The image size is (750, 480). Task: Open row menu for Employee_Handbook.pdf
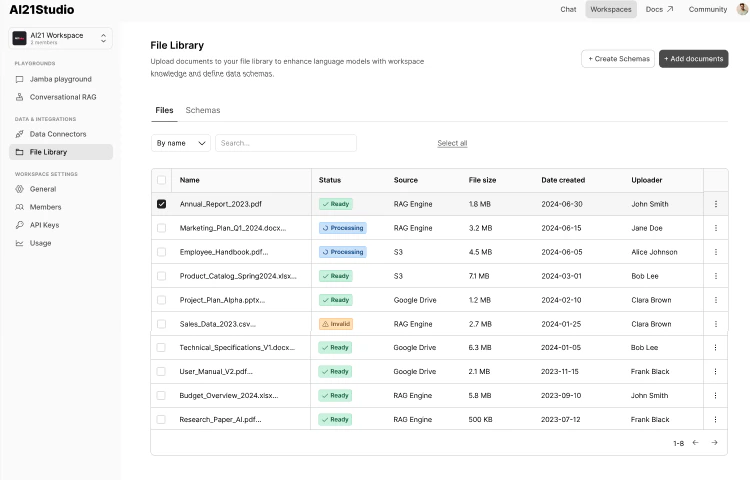716,252
